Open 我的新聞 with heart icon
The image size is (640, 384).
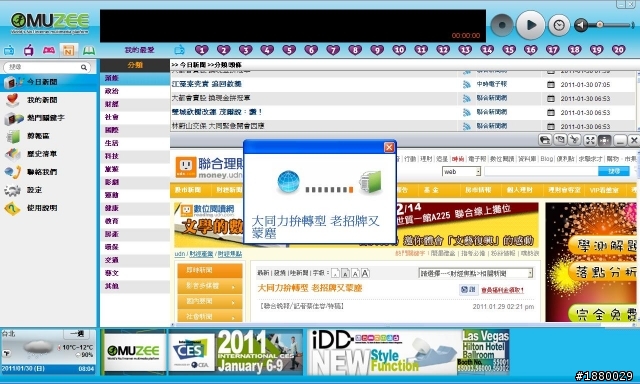48,100
